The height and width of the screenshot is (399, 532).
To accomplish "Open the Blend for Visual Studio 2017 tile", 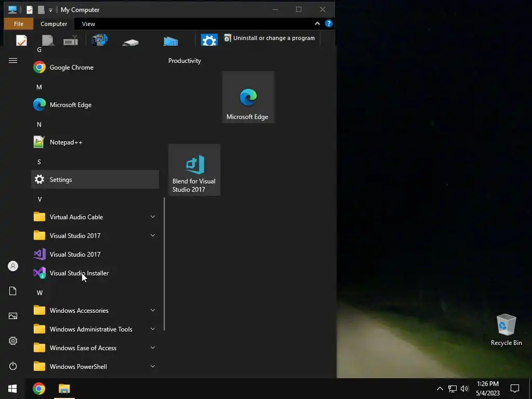I will 194,170.
